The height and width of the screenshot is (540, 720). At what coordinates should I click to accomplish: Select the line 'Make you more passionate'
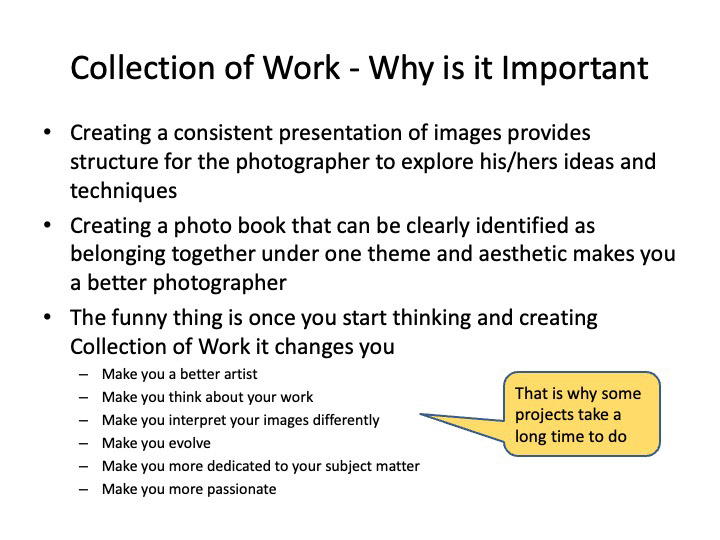[189, 489]
